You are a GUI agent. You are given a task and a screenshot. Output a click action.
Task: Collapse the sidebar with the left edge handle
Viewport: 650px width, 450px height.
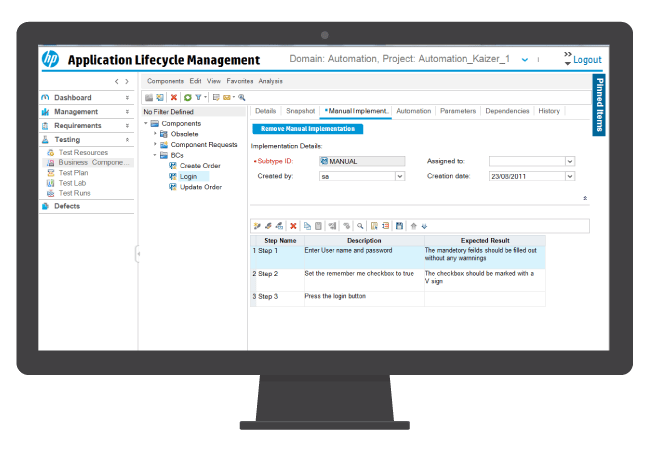pyautogui.click(x=138, y=254)
